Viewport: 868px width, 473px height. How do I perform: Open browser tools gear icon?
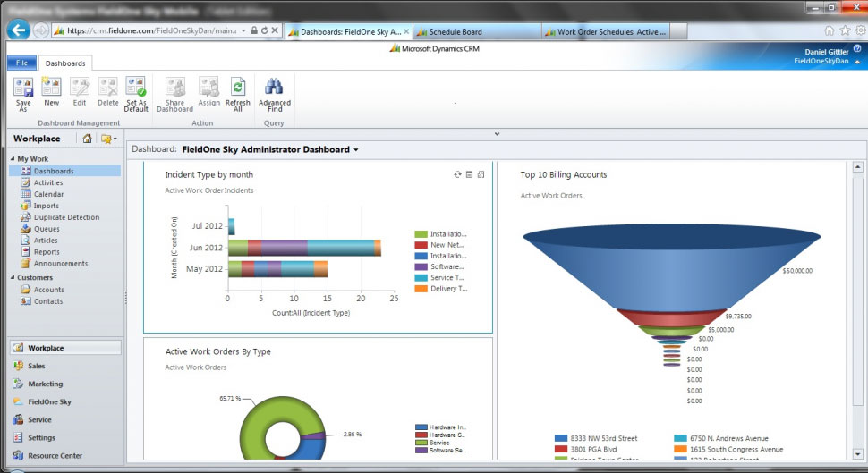pos(861,30)
